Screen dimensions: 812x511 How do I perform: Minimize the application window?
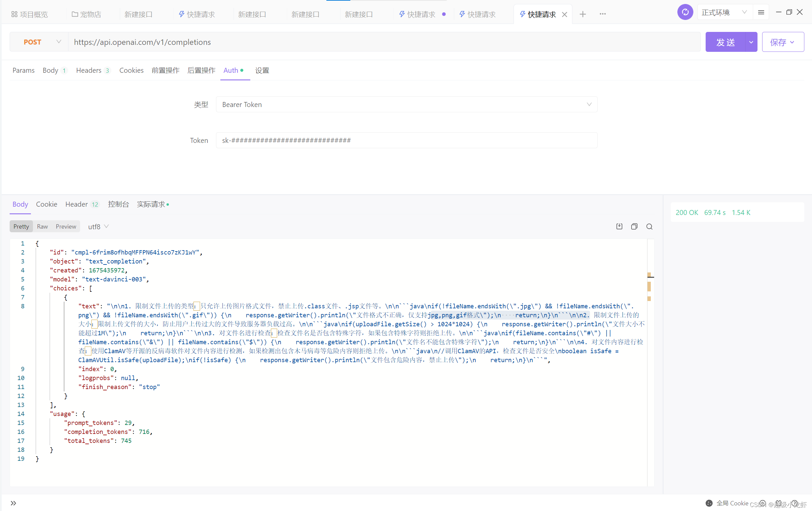[x=778, y=12]
